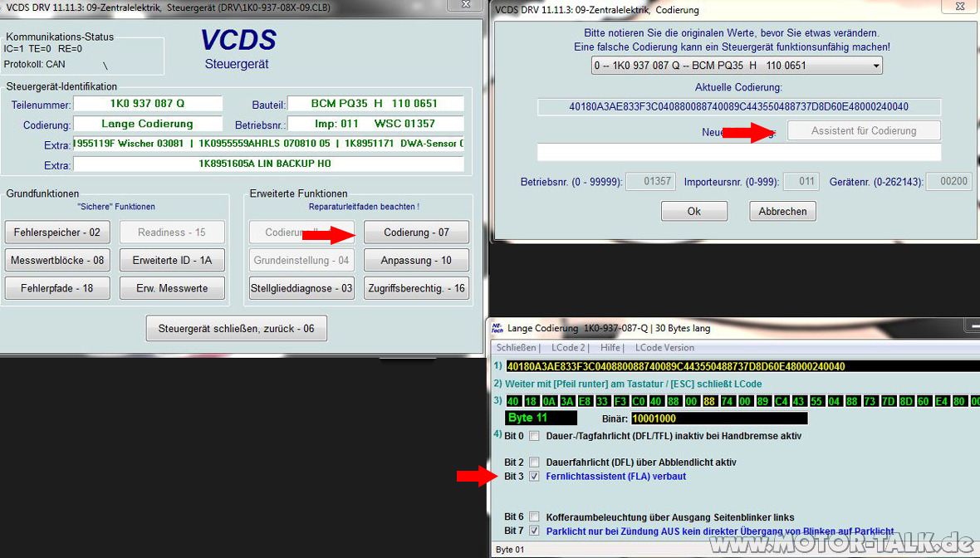
Task: Launch Assistent für Codierung
Action: [x=864, y=130]
